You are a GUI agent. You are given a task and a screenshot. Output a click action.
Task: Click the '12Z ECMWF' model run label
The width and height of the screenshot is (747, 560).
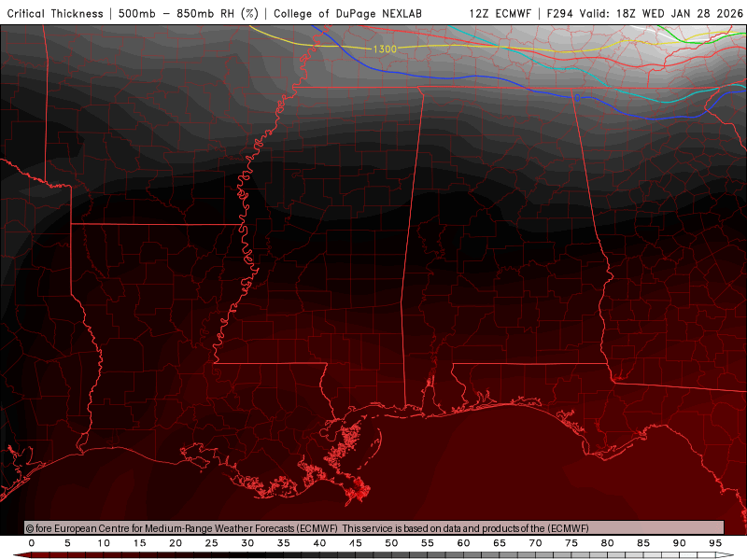click(x=500, y=14)
